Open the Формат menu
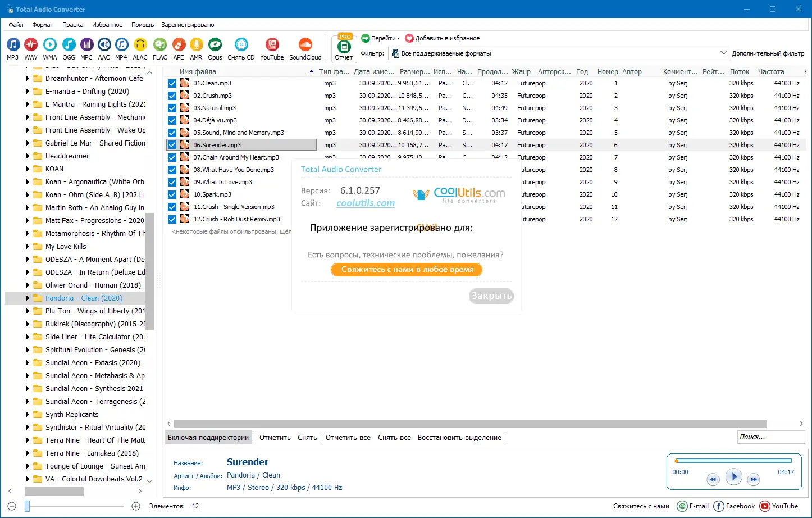The width and height of the screenshot is (812, 518). (x=43, y=25)
